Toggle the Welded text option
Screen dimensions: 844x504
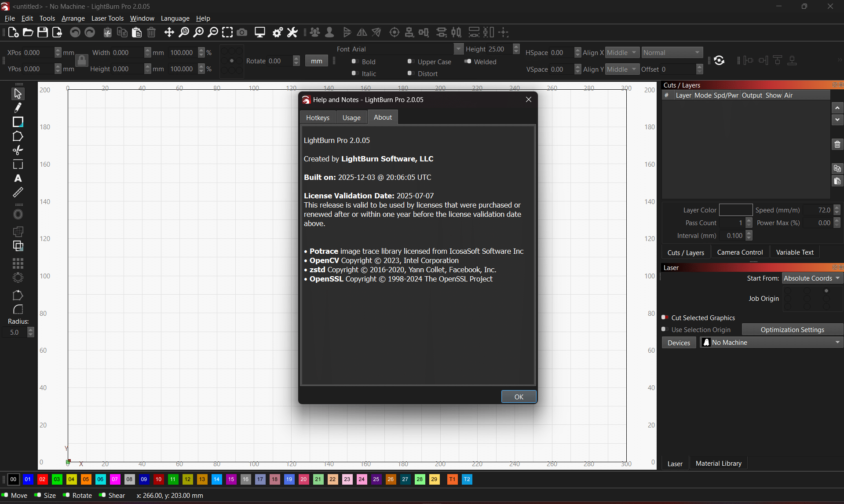pyautogui.click(x=468, y=62)
